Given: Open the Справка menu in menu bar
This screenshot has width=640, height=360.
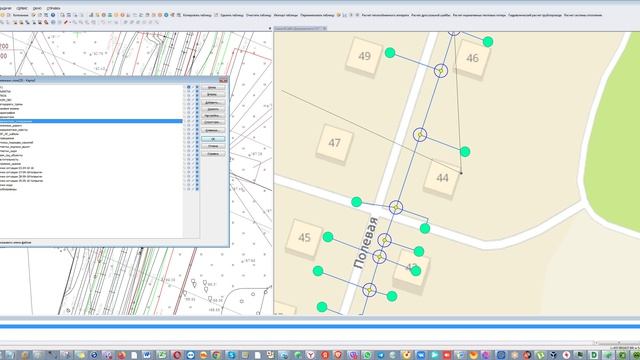Looking at the screenshot, I should [53, 8].
